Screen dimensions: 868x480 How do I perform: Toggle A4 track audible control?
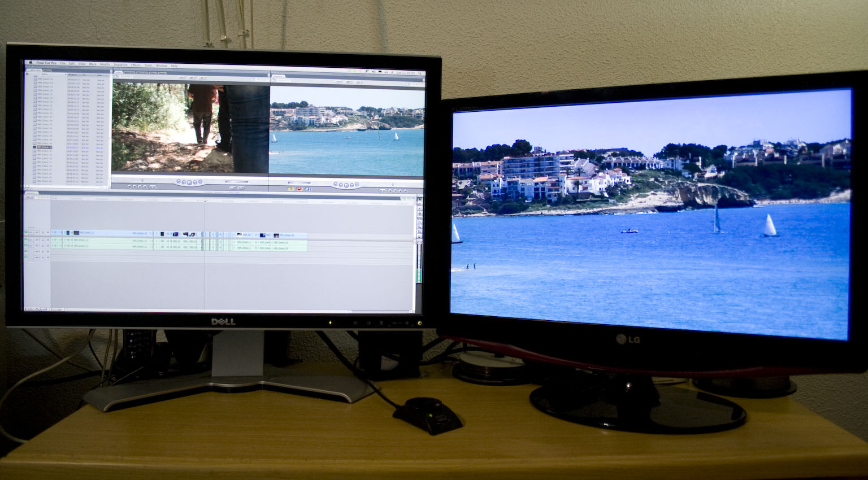tap(26, 257)
